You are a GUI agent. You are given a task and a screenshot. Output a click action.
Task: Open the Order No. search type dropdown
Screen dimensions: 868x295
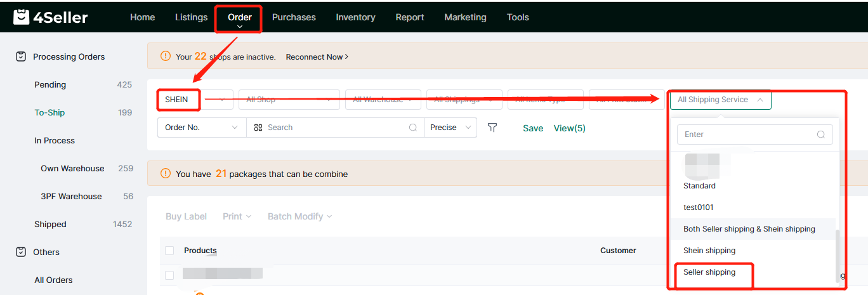(201, 128)
